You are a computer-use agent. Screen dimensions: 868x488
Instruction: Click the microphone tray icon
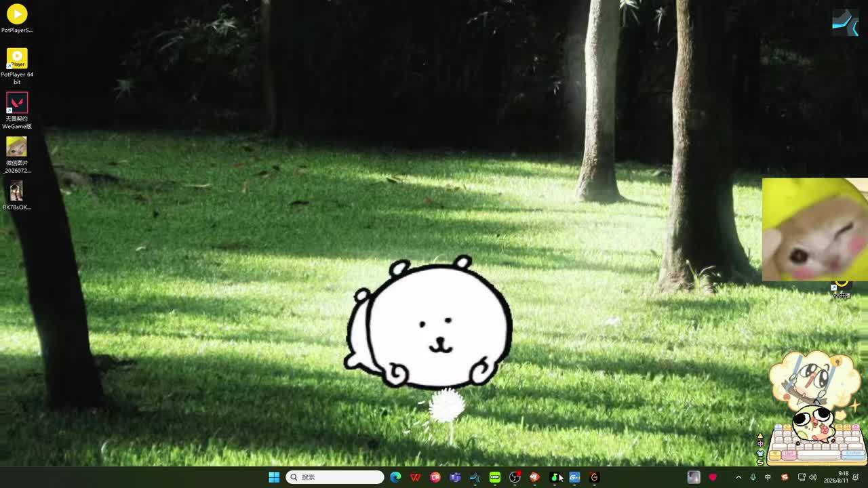[753, 477]
